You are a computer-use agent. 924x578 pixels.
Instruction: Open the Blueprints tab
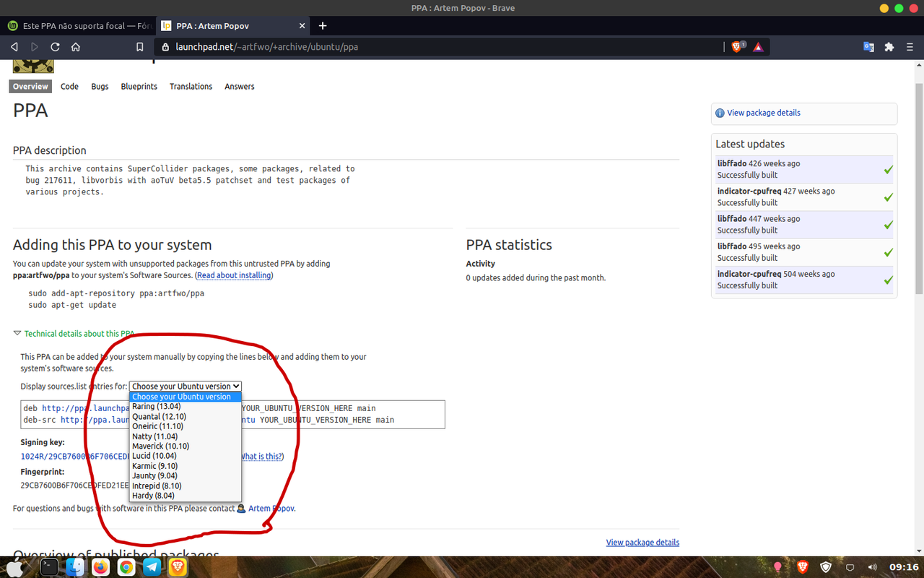[139, 86]
